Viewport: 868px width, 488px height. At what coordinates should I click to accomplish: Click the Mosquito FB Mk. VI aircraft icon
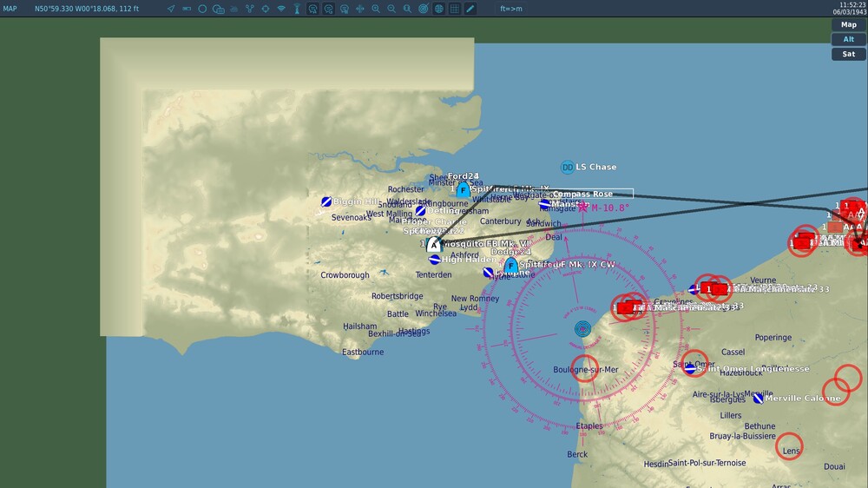(433, 244)
